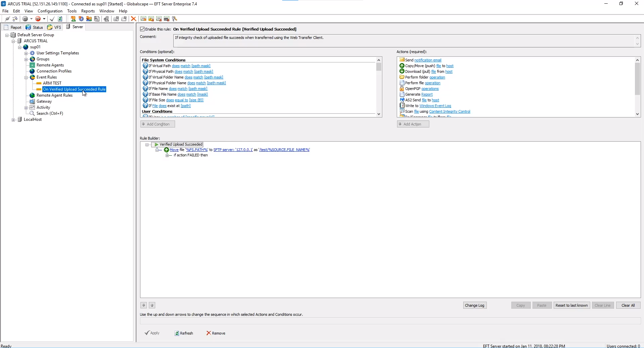Open server settings with the gears toolbar icon

[81, 19]
